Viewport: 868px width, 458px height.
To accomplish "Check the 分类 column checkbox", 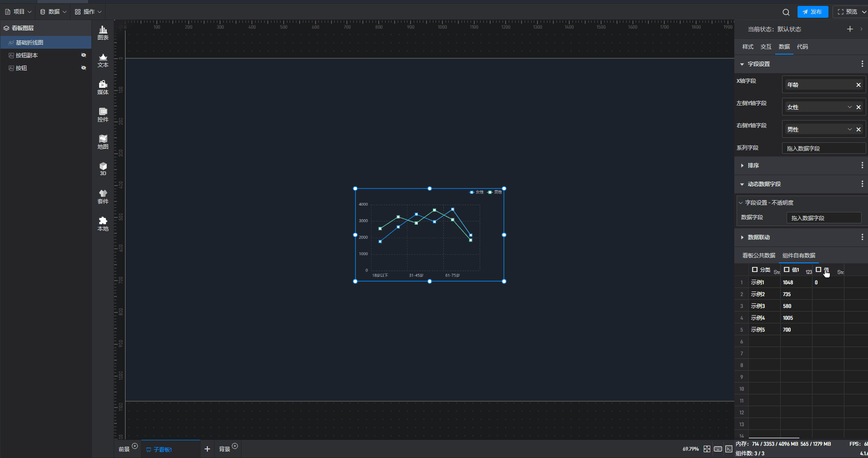I will point(755,270).
